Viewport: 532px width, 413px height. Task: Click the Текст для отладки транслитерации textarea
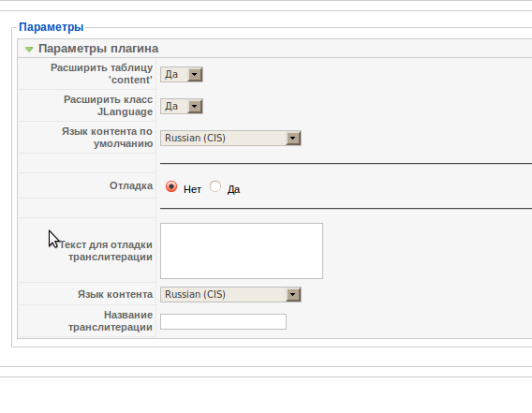click(x=242, y=251)
